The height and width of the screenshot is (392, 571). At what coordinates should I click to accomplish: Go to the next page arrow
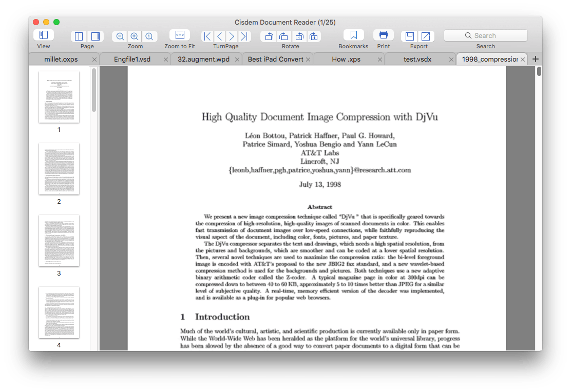click(x=232, y=36)
